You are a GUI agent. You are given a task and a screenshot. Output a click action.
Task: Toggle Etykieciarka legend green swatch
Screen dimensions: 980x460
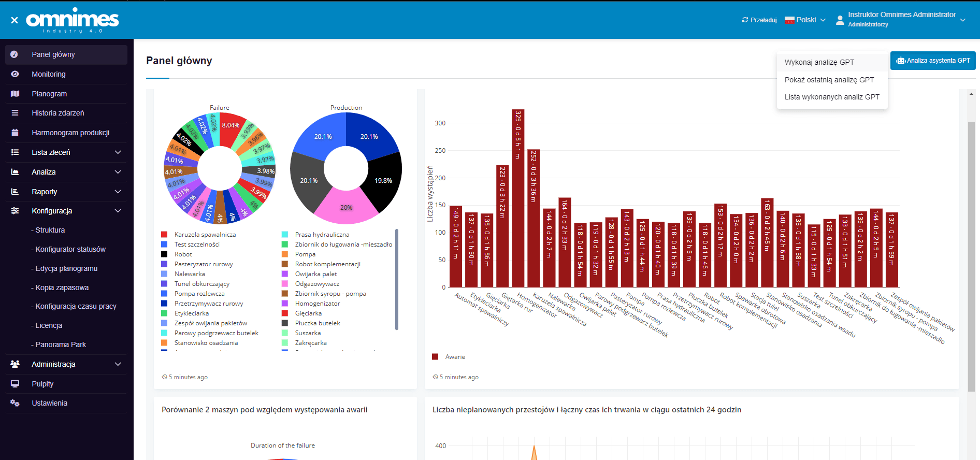(x=164, y=313)
